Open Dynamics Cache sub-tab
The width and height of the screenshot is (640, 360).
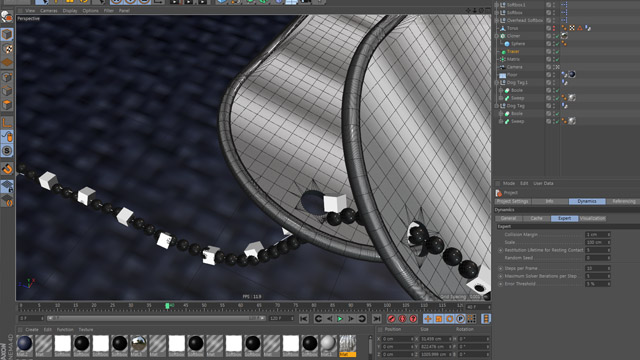pyautogui.click(x=536, y=218)
